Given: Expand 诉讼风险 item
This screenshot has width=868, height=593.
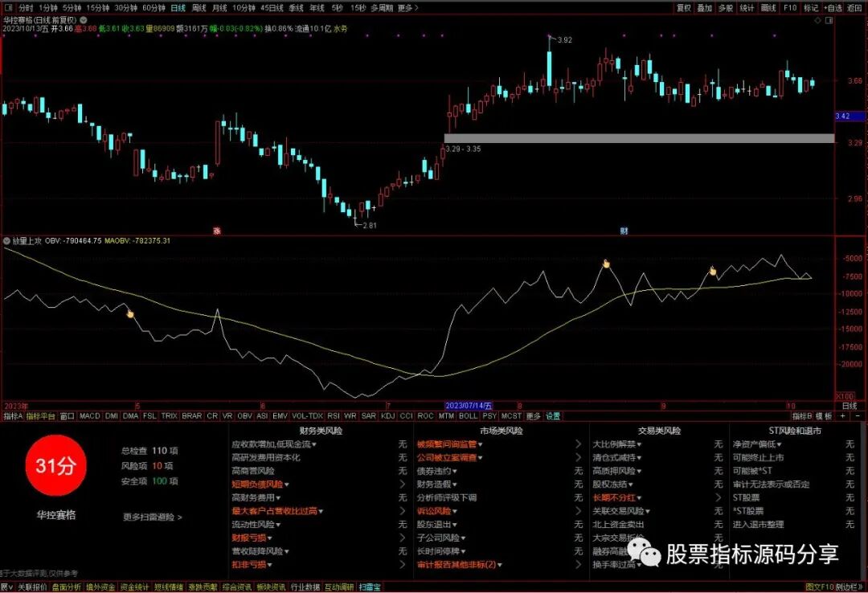Looking at the screenshot, I should 437,511.
